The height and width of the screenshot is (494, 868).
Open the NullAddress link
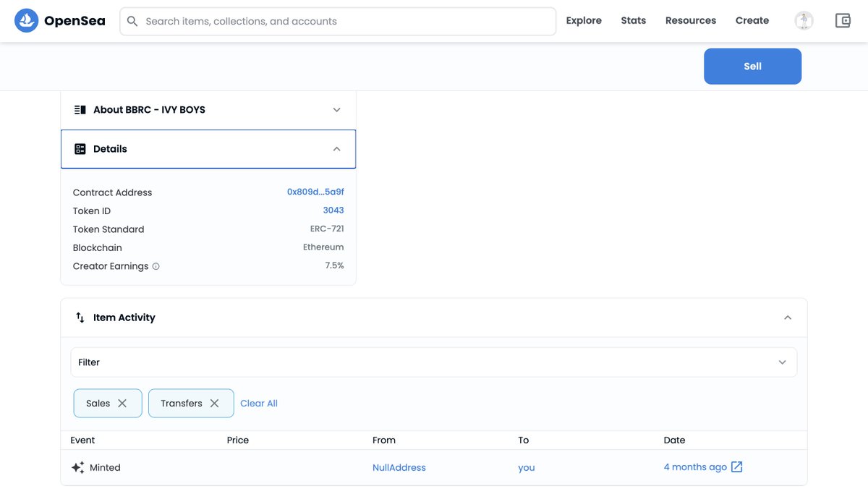(399, 468)
